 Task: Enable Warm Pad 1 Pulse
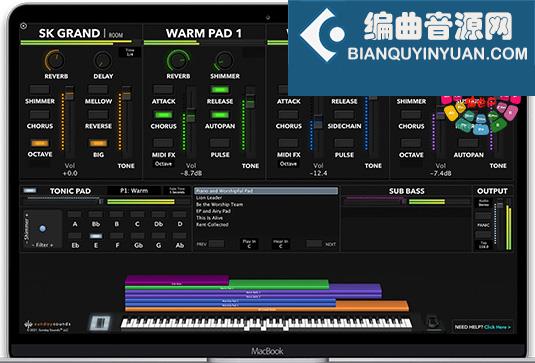click(x=220, y=143)
